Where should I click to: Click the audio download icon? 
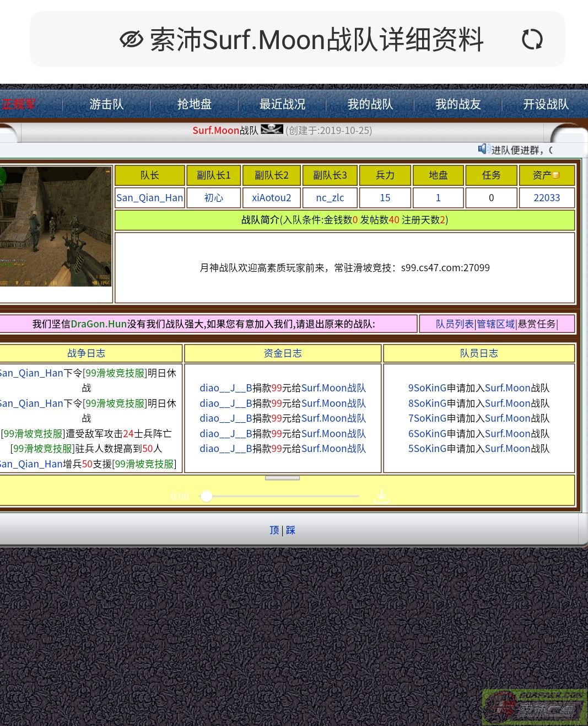coord(381,497)
